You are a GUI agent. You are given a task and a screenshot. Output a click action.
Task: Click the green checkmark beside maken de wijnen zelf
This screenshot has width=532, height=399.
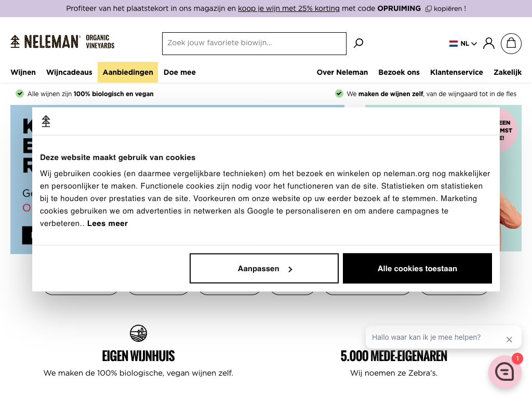[339, 94]
